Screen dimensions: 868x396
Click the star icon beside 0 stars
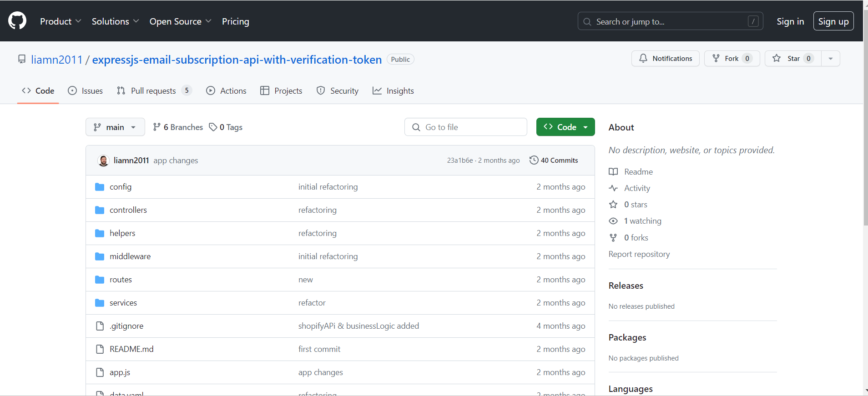[x=613, y=205]
